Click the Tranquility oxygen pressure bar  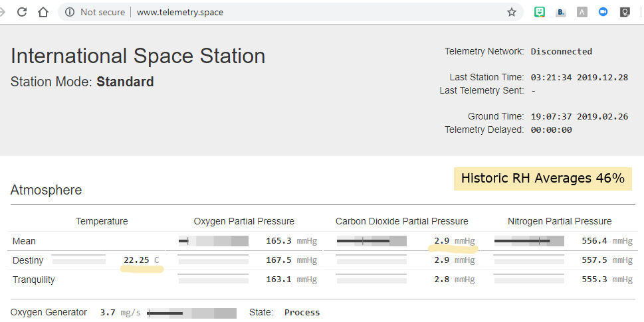point(213,280)
